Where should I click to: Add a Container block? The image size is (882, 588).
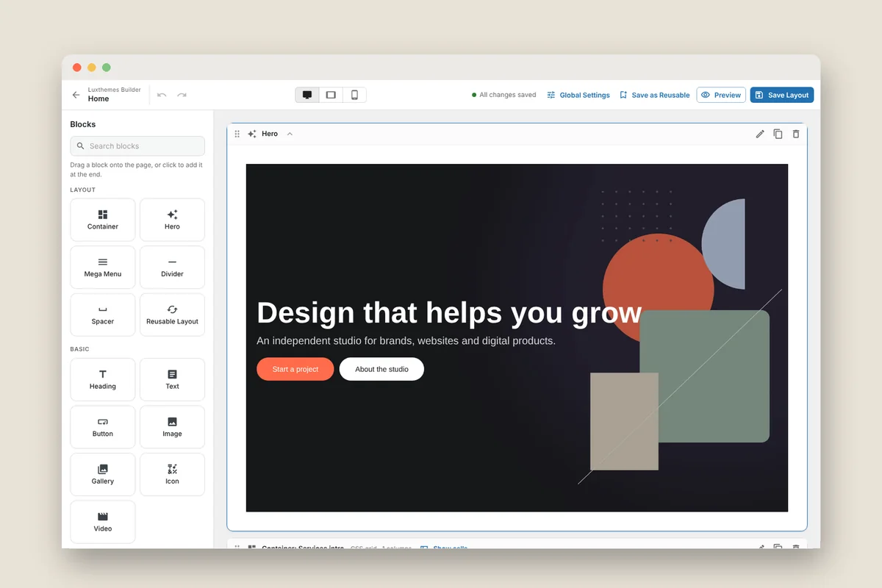pos(103,220)
